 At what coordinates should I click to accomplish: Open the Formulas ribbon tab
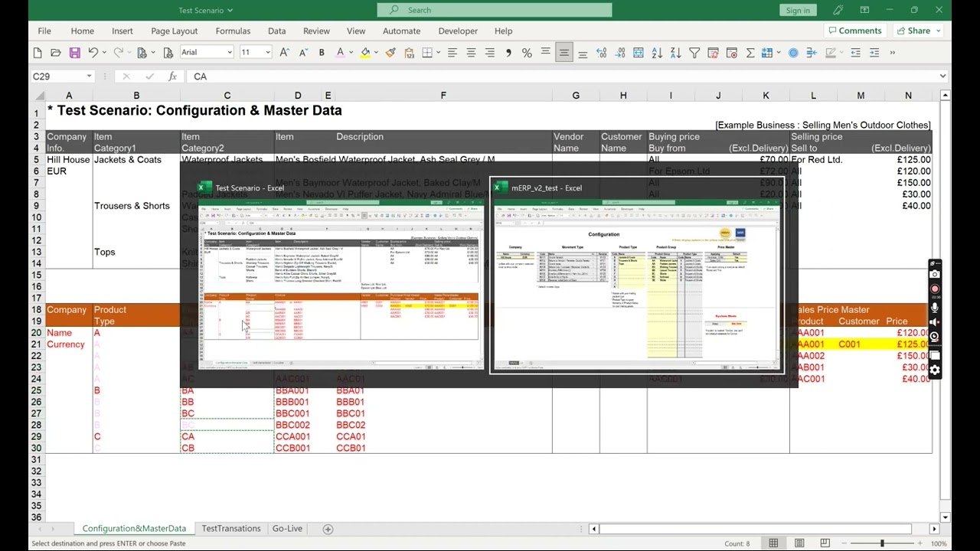click(x=233, y=31)
